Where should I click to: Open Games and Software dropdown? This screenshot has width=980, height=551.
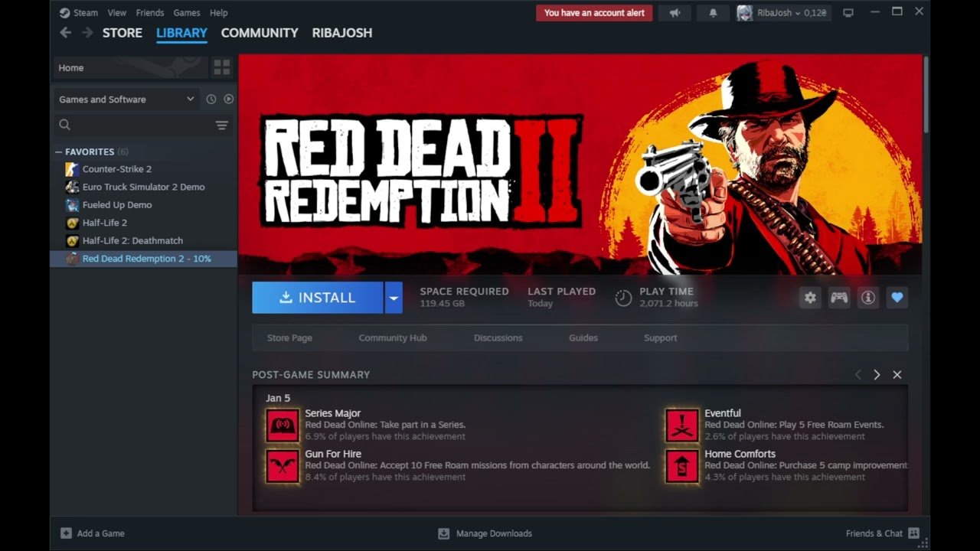click(x=126, y=99)
